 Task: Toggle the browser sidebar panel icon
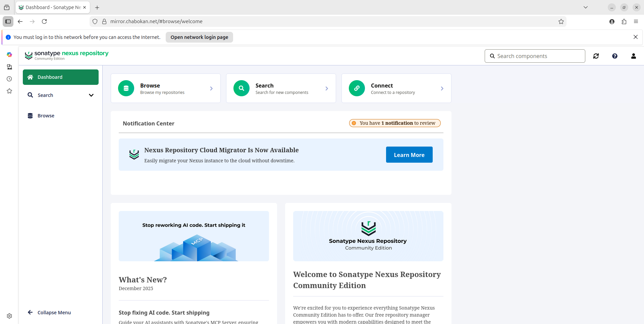point(8,21)
